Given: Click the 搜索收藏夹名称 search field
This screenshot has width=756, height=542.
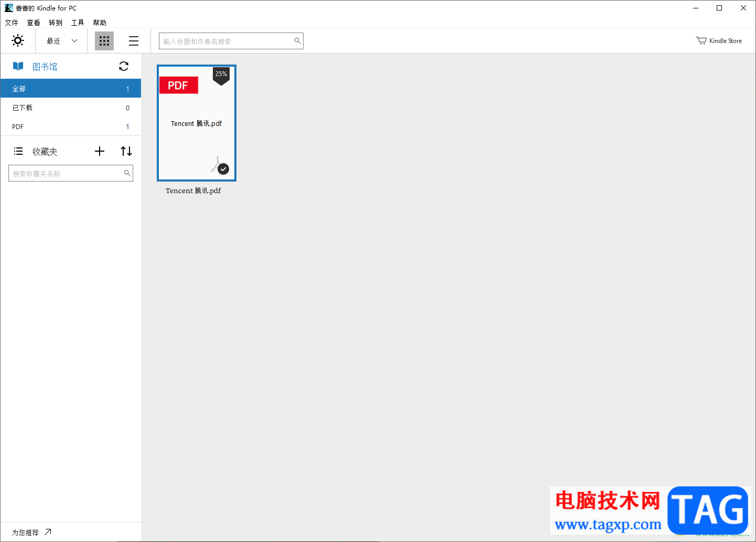Looking at the screenshot, I should (x=71, y=173).
